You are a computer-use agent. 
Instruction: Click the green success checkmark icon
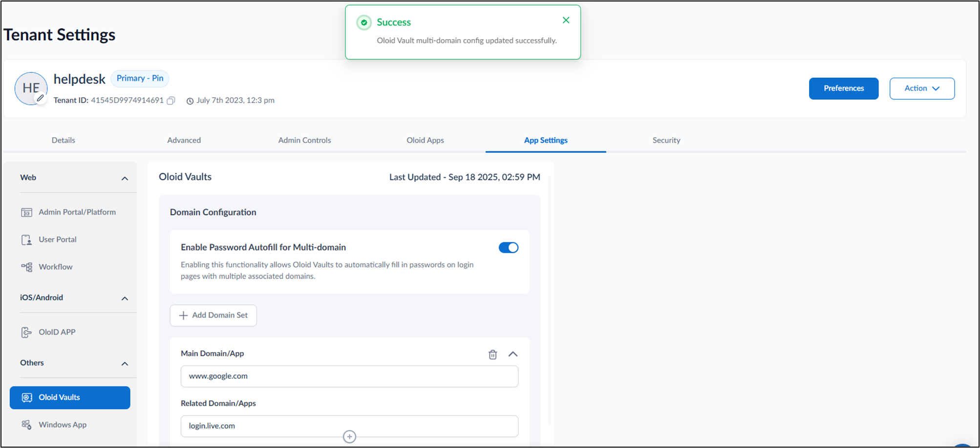pos(364,22)
